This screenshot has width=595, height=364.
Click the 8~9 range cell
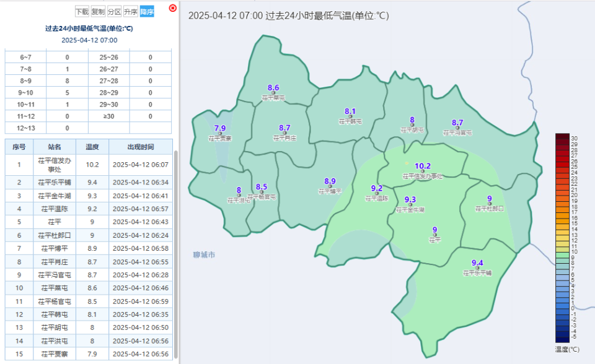point(26,80)
